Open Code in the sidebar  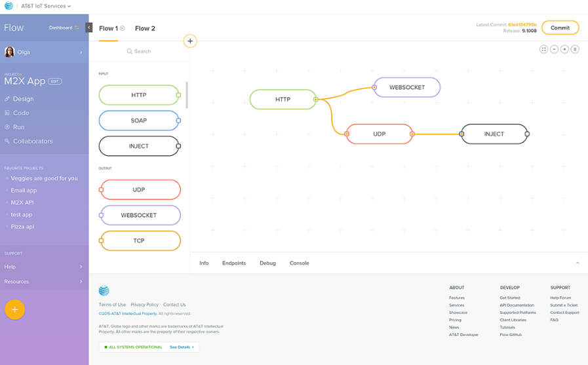(21, 113)
